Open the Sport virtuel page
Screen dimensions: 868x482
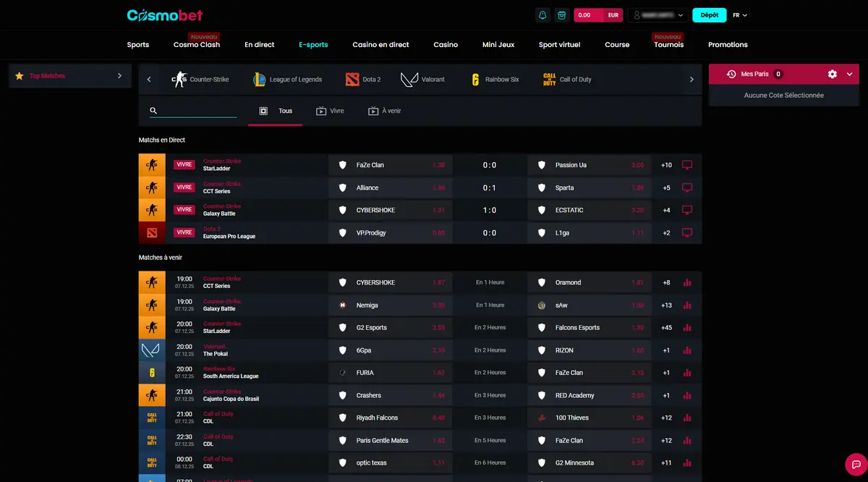559,44
